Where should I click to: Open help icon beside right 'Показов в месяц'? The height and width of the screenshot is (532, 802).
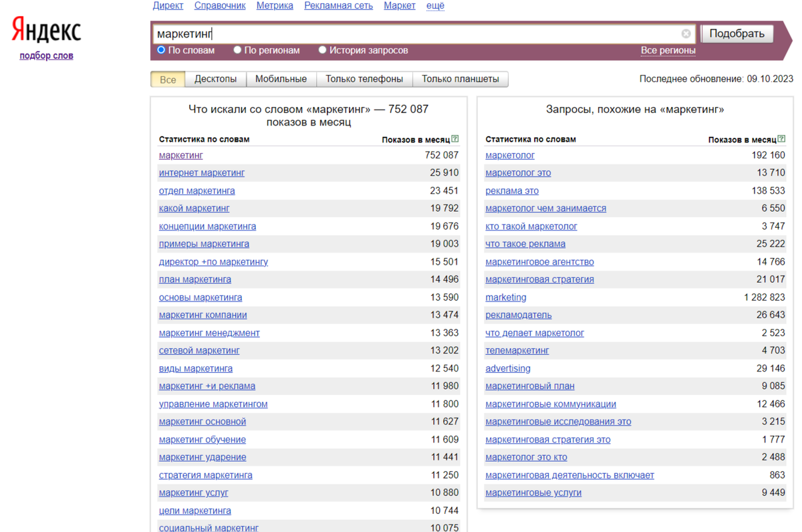782,140
